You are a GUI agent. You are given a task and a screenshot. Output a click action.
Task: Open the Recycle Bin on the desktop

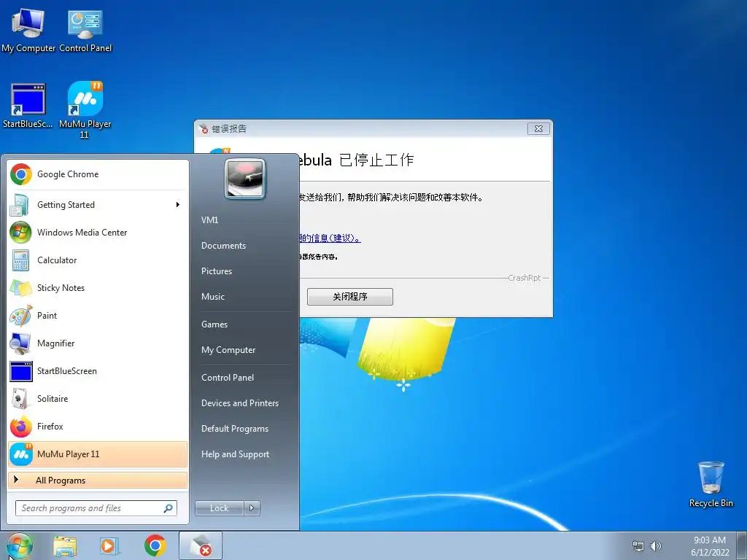tap(711, 484)
